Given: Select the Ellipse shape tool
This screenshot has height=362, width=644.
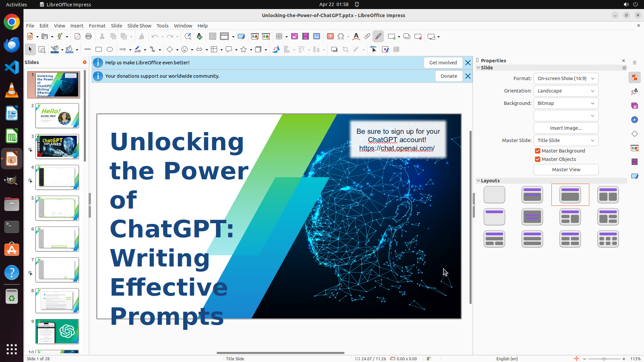Looking at the screenshot, I should 110,50.
